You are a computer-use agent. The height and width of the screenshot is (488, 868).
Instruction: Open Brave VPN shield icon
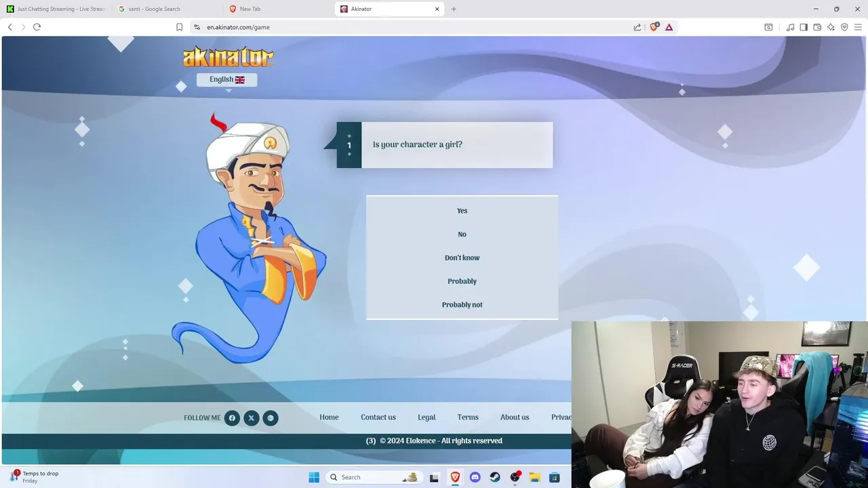844,27
